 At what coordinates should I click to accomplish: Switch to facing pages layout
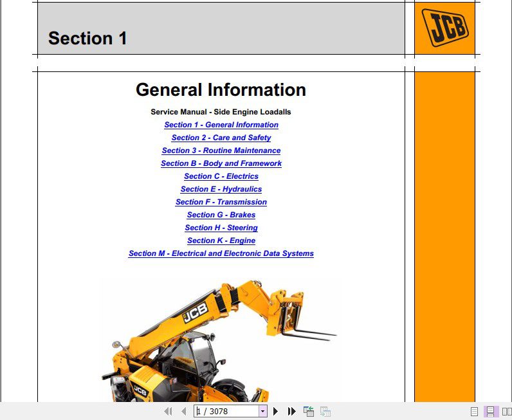507,412
